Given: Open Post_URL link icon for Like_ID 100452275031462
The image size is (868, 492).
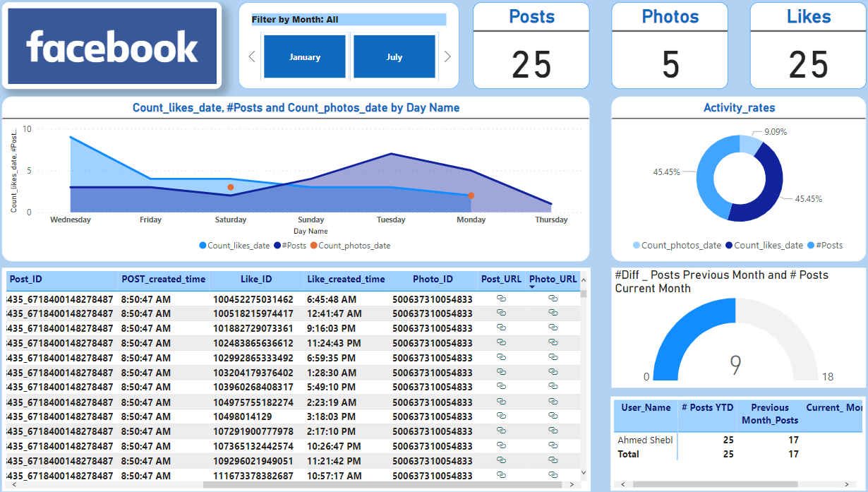Looking at the screenshot, I should [x=501, y=299].
